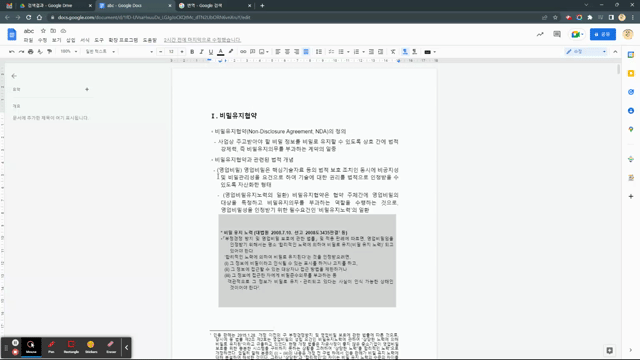Open the input tools keyboard dropdown
Screen dimensions: 640x360
click(x=430, y=52)
